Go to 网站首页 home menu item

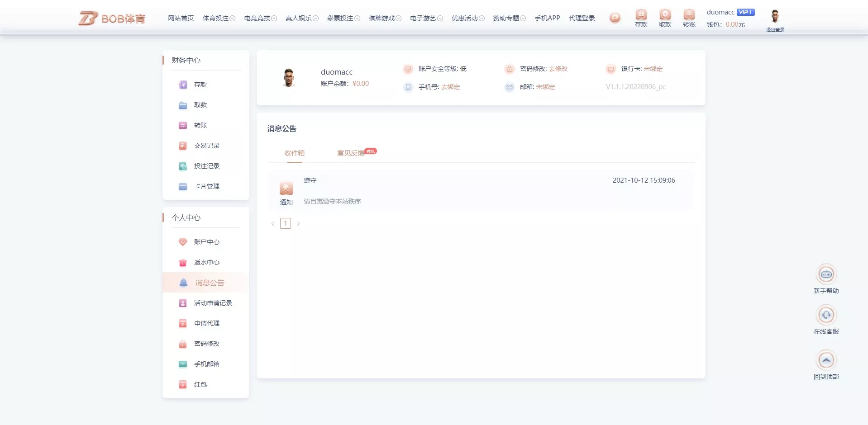point(180,18)
